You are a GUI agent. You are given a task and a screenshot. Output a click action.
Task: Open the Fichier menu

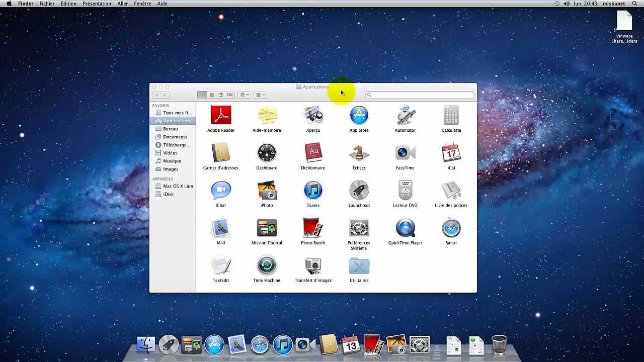tap(47, 4)
